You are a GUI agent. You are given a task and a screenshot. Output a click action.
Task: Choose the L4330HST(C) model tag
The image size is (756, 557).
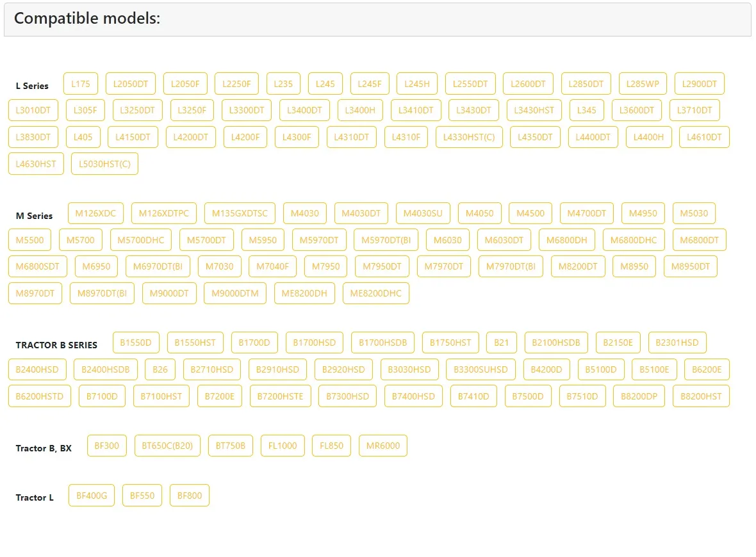(x=469, y=137)
